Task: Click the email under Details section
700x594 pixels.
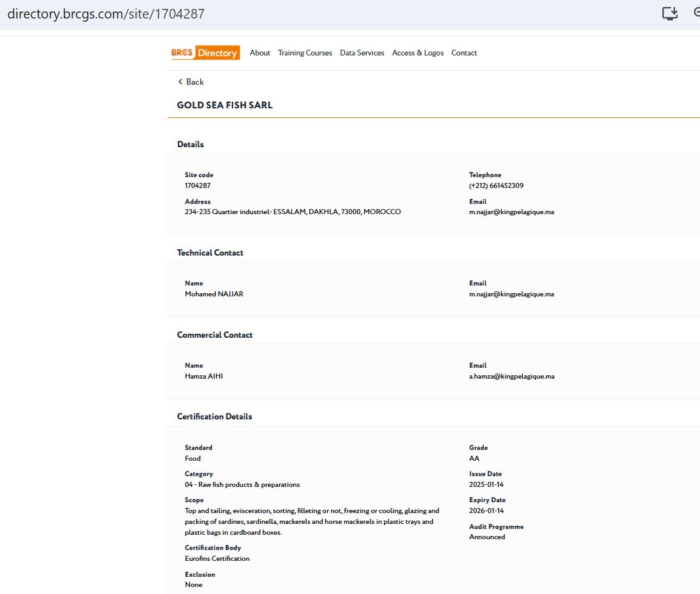Action: [x=511, y=212]
